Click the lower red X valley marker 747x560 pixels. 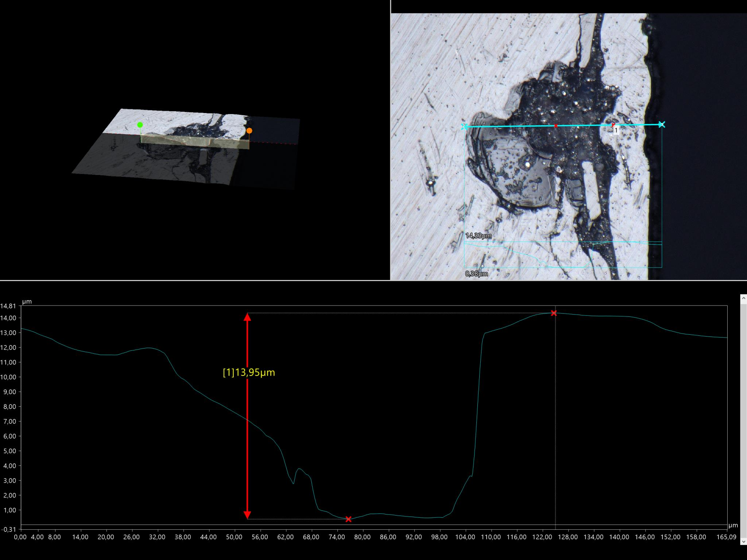(x=348, y=519)
